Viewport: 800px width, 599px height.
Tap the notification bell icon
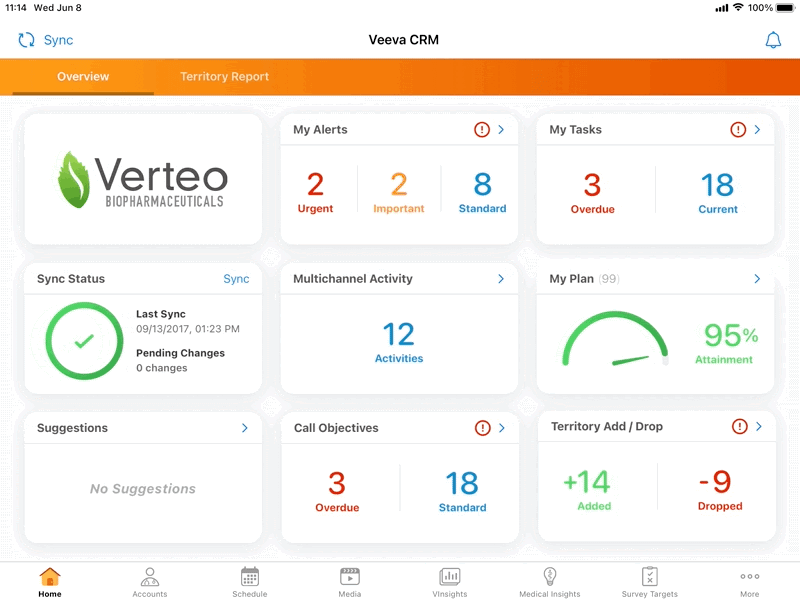tap(772, 40)
